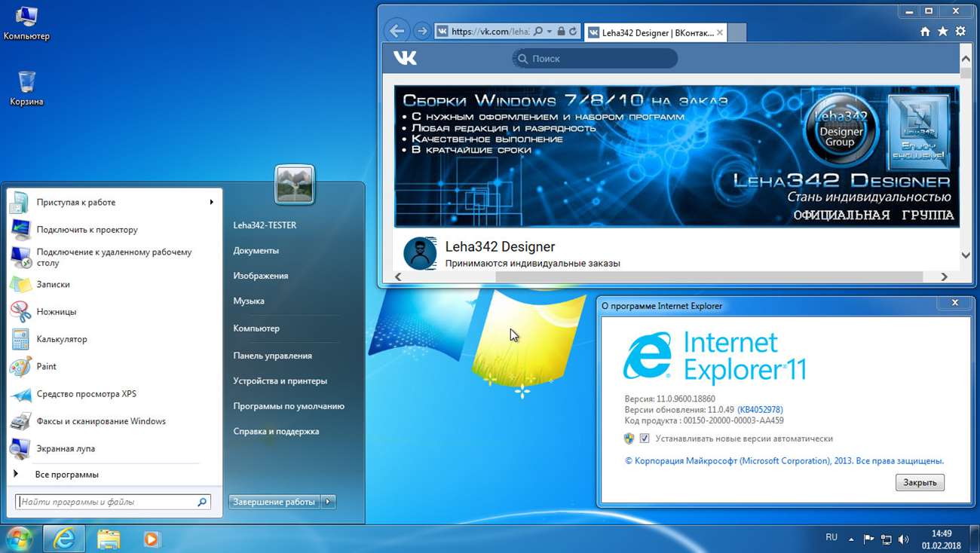The width and height of the screenshot is (980, 553).
Task: Open Getting Started (Приступая к работе) icon
Action: tap(20, 202)
